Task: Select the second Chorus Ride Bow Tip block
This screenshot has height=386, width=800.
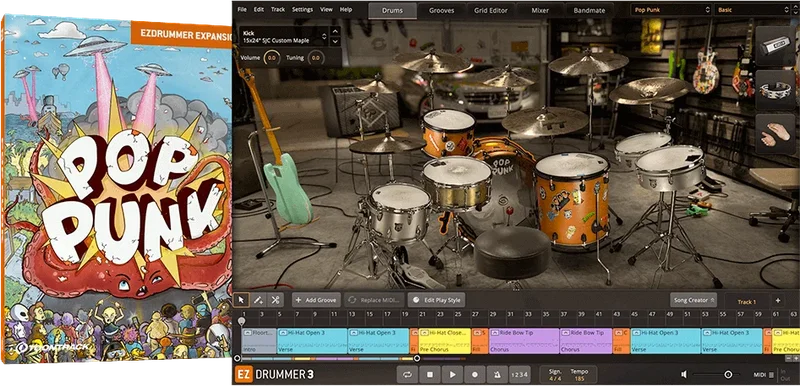Action: [586, 341]
